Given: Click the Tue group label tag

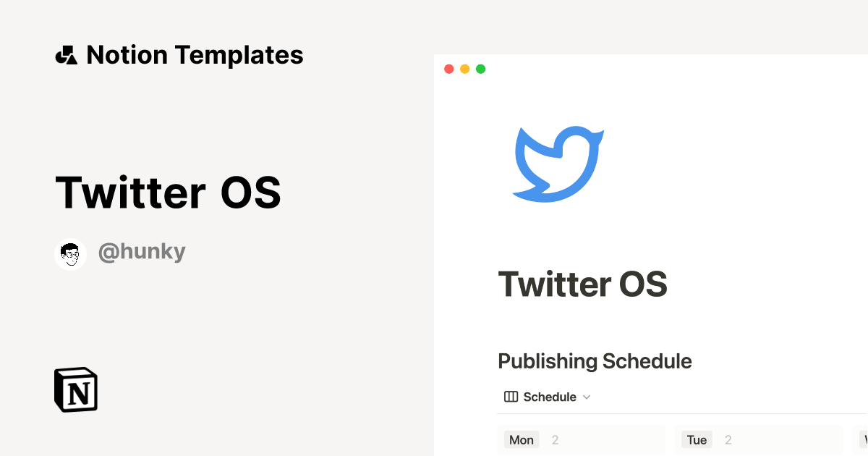Looking at the screenshot, I should pos(697,439).
